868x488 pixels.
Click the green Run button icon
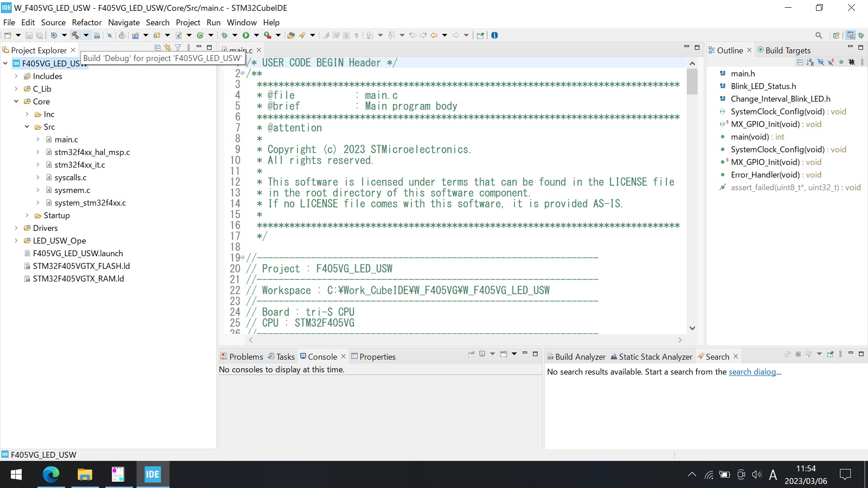[246, 35]
